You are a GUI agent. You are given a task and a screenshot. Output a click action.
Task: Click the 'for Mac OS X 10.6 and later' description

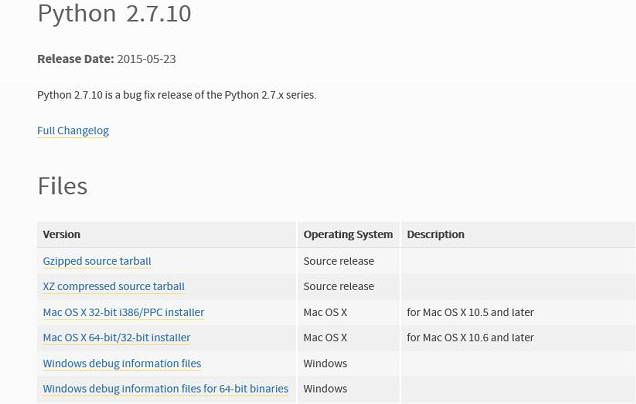(x=470, y=338)
